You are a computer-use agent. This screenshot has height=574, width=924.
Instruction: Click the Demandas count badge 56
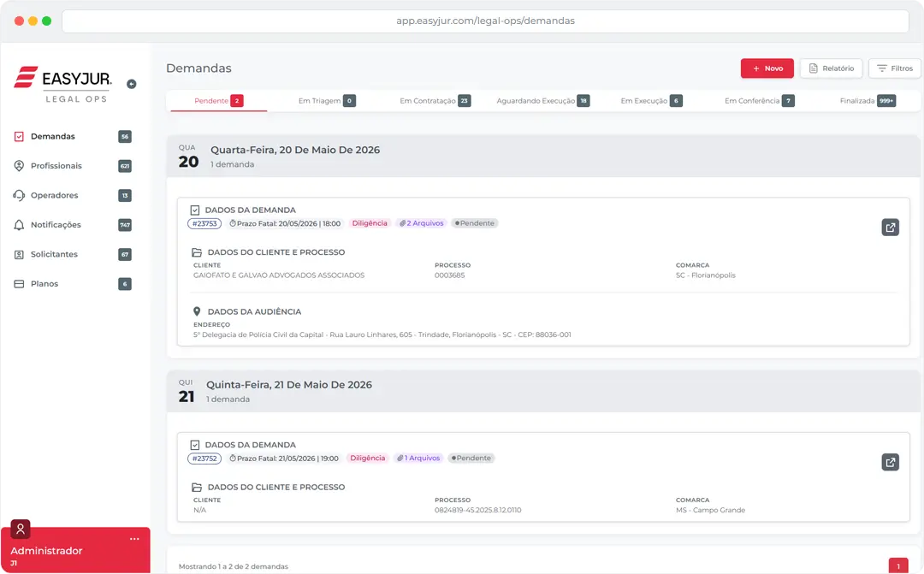[x=125, y=136]
